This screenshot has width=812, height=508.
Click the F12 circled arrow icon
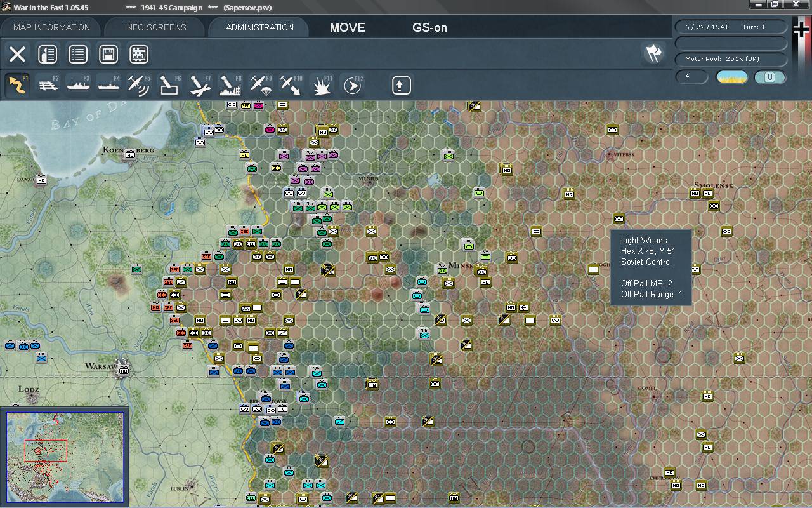point(352,85)
